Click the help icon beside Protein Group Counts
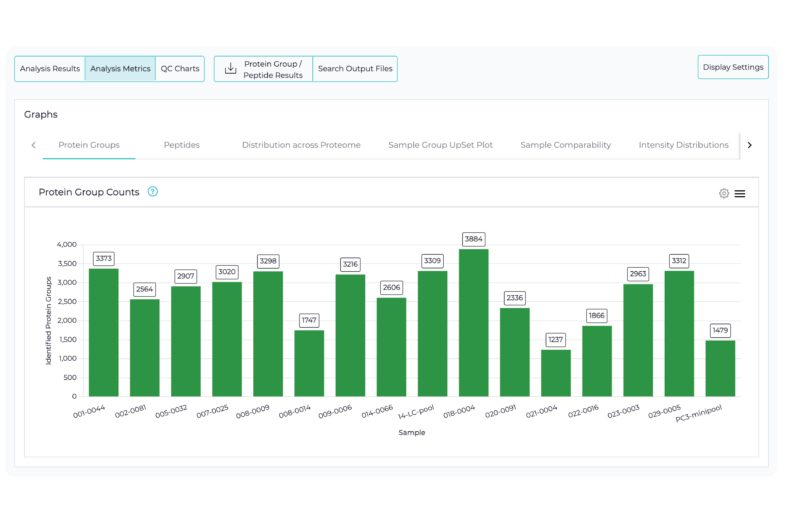Screen dimensions: 791x532 pyautogui.click(x=153, y=192)
